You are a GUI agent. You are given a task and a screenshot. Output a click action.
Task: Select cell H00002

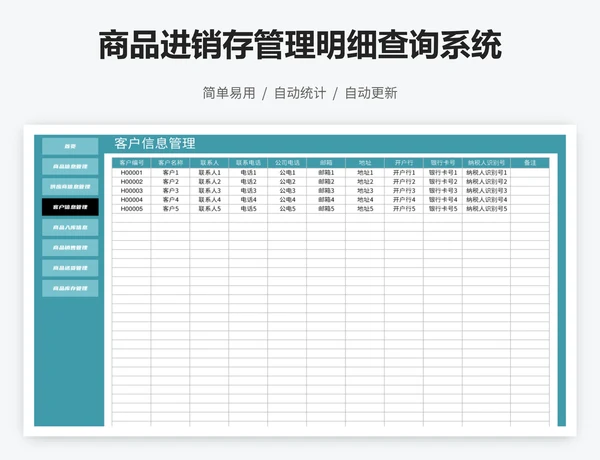pos(132,182)
